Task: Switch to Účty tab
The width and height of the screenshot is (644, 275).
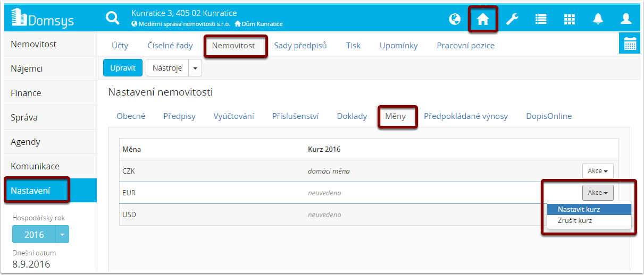Action: click(x=120, y=46)
